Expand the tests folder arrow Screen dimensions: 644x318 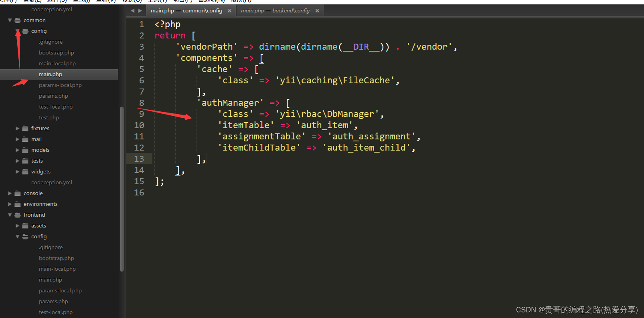click(17, 161)
